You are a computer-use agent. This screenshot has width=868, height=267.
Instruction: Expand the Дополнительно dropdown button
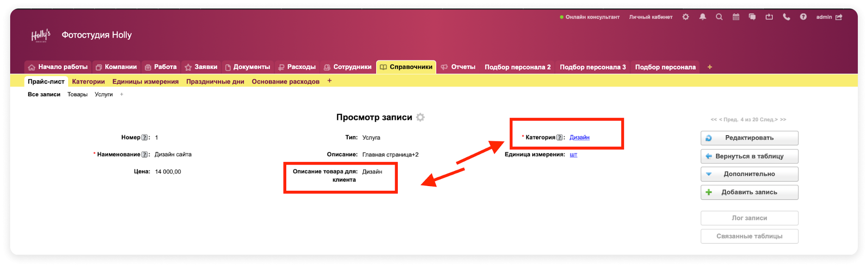749,174
